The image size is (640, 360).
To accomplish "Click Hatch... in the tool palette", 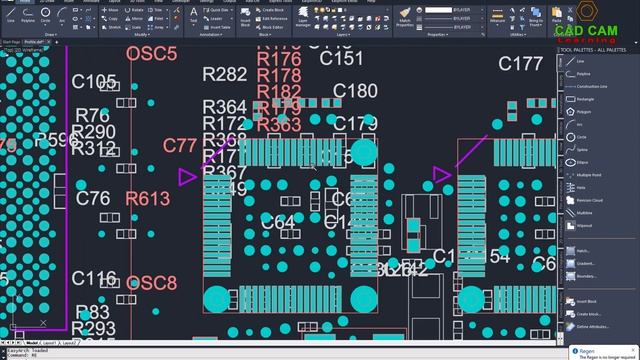I will pyautogui.click(x=578, y=251).
